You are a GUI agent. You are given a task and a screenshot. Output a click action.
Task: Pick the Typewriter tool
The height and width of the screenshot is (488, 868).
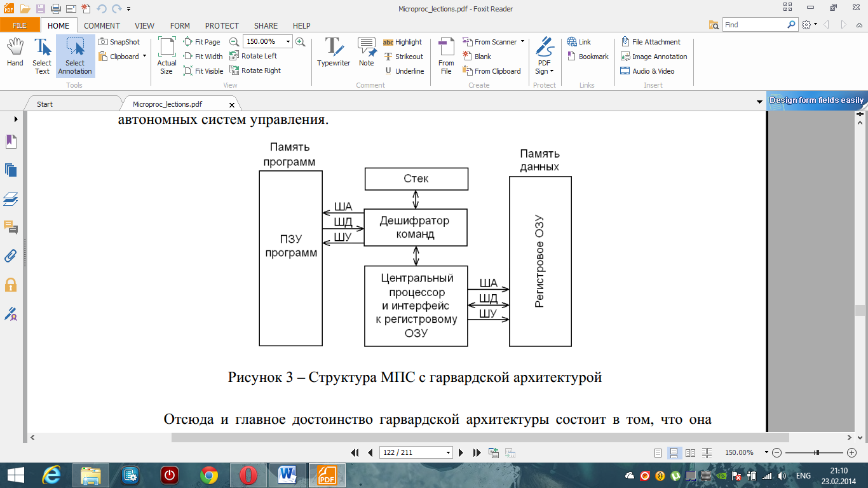(334, 52)
